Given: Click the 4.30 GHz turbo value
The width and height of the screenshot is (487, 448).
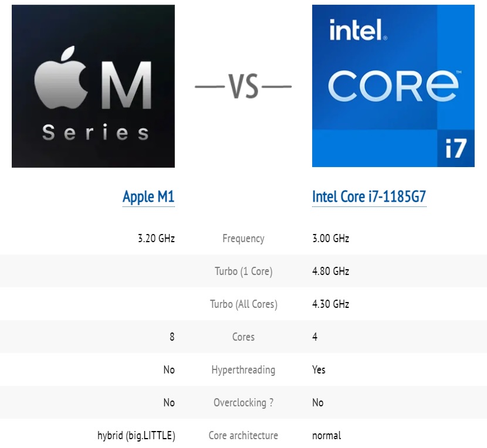Looking at the screenshot, I should point(330,304).
